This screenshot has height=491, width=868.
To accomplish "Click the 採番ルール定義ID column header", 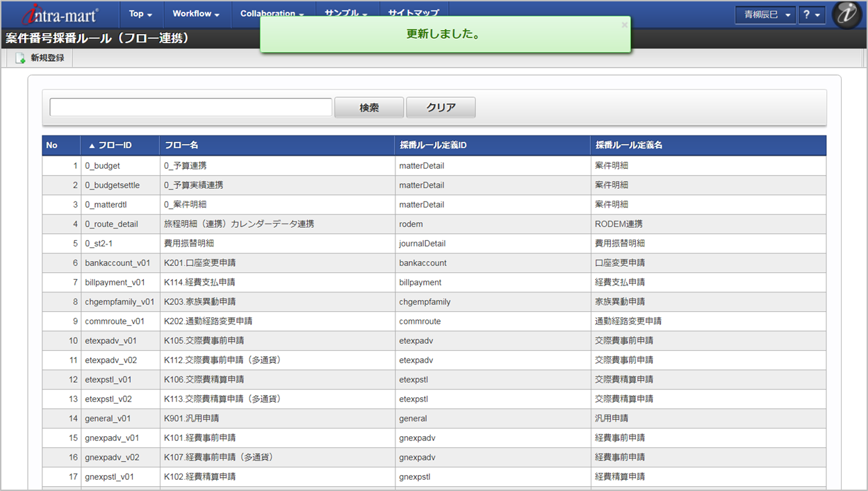I will point(432,145).
